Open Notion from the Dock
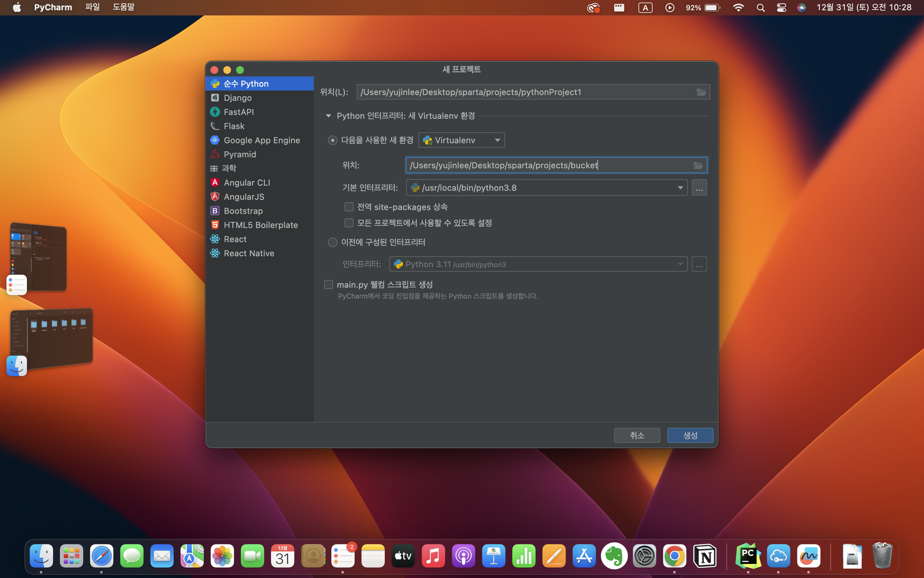Screen dimensions: 924x578 point(705,556)
